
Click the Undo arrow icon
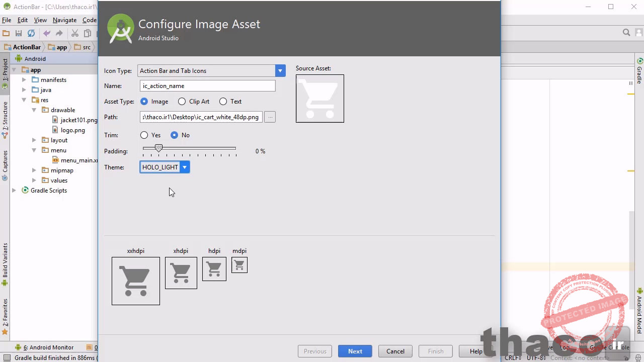[47, 33]
